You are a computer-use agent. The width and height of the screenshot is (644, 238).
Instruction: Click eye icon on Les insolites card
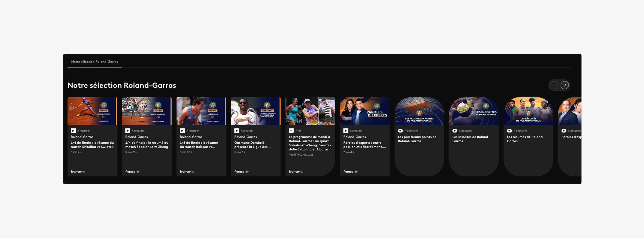(455, 131)
